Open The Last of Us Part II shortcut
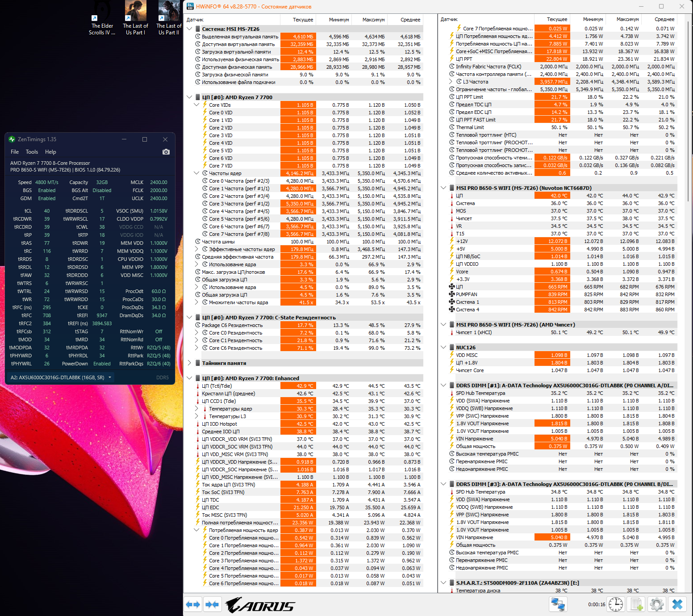Screen dimensions: 693x616 (x=169, y=18)
